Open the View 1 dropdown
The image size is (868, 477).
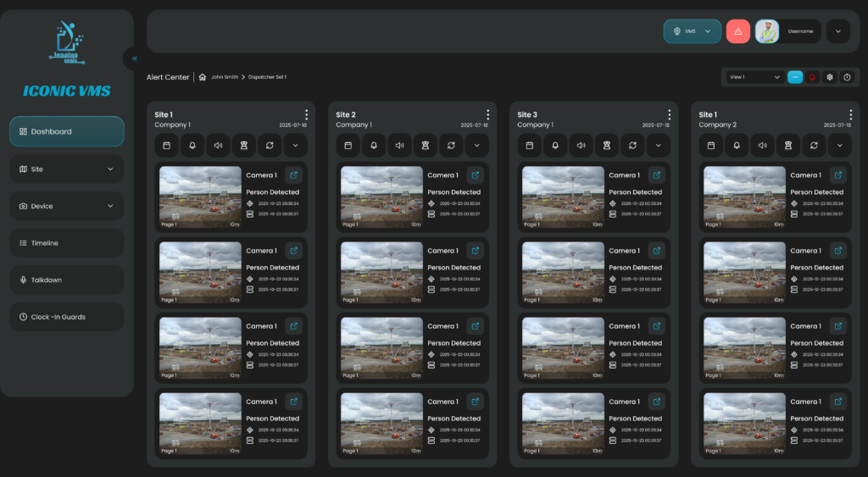point(754,77)
